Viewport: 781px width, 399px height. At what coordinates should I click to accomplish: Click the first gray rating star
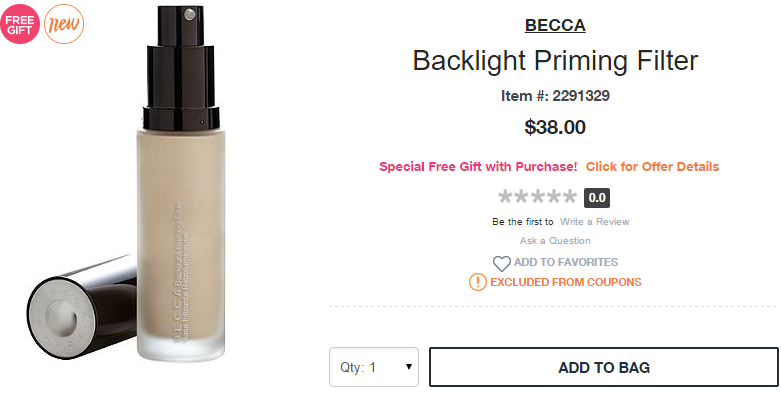click(506, 197)
